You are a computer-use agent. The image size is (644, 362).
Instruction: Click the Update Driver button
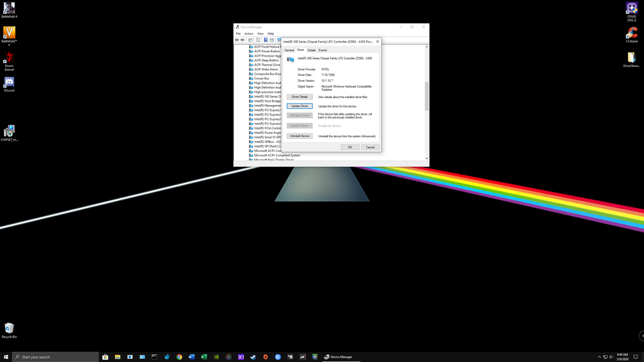(x=299, y=106)
